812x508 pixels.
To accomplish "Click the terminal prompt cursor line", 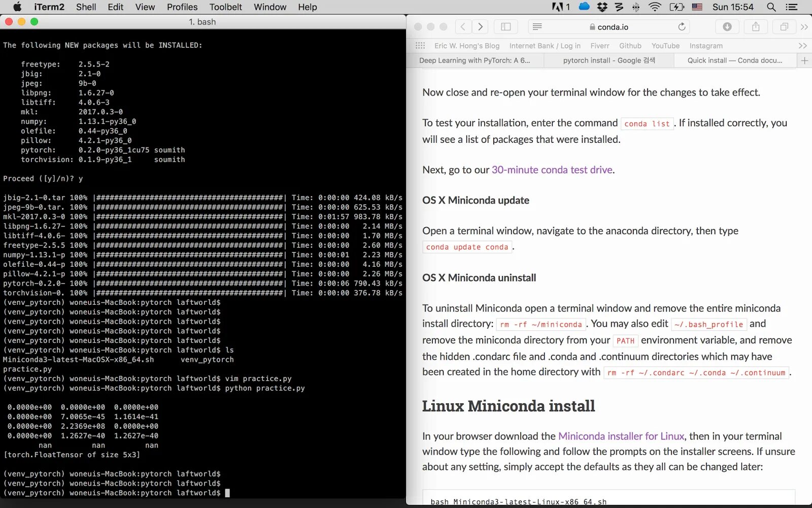I will pyautogui.click(x=116, y=493).
